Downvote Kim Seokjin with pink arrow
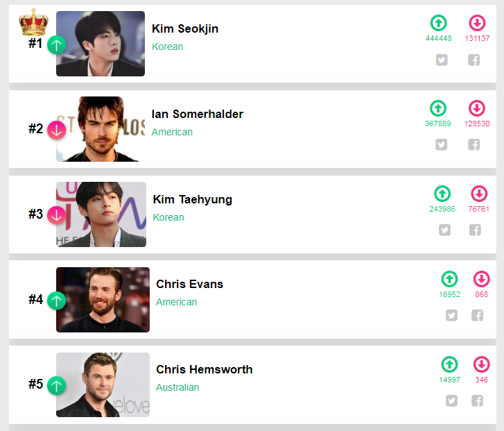This screenshot has height=431, width=504. (x=477, y=23)
